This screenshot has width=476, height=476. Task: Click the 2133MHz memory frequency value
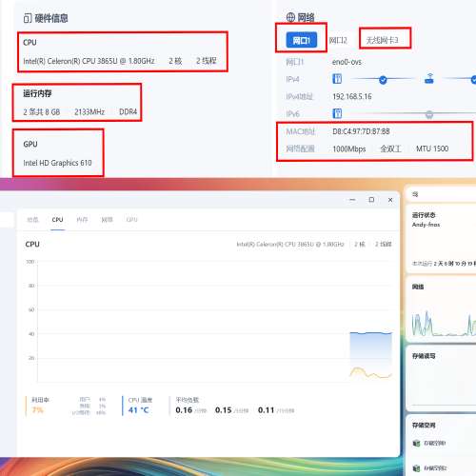pos(89,112)
